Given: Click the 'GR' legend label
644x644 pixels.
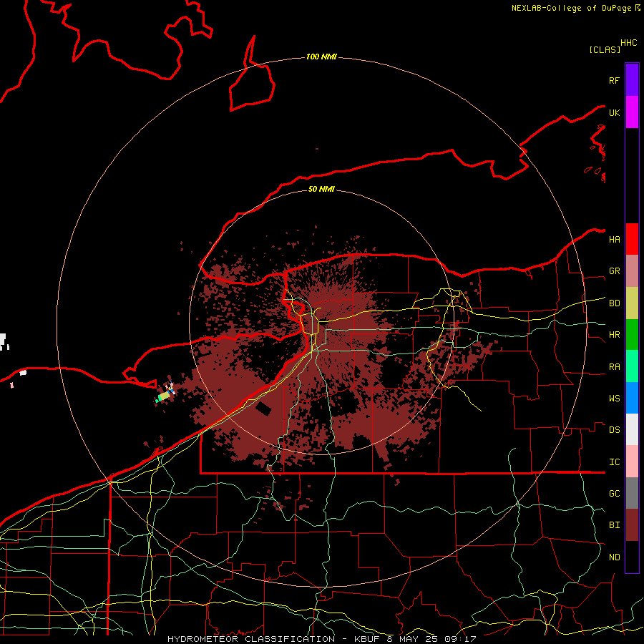Looking at the screenshot, I should 614,271.
